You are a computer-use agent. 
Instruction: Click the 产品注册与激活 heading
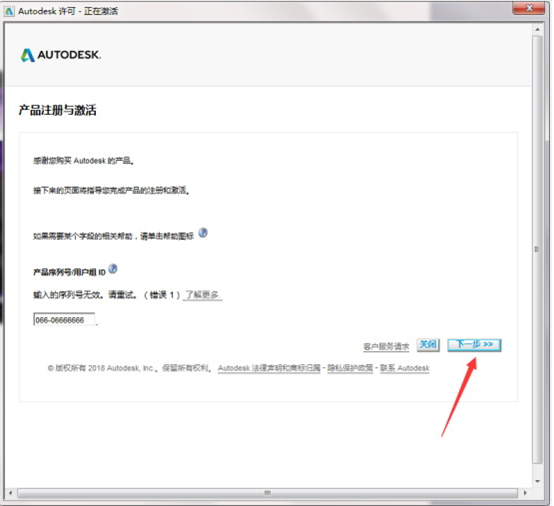coord(58,110)
